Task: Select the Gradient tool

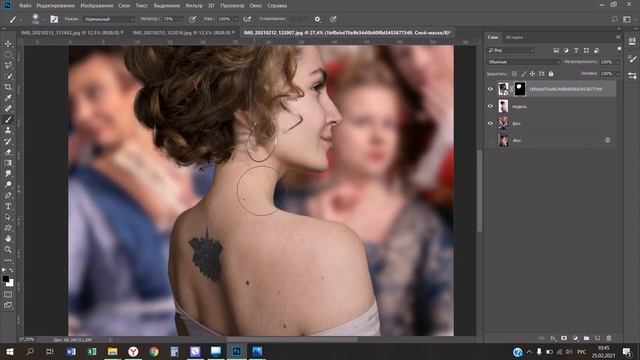Action: 8,163
